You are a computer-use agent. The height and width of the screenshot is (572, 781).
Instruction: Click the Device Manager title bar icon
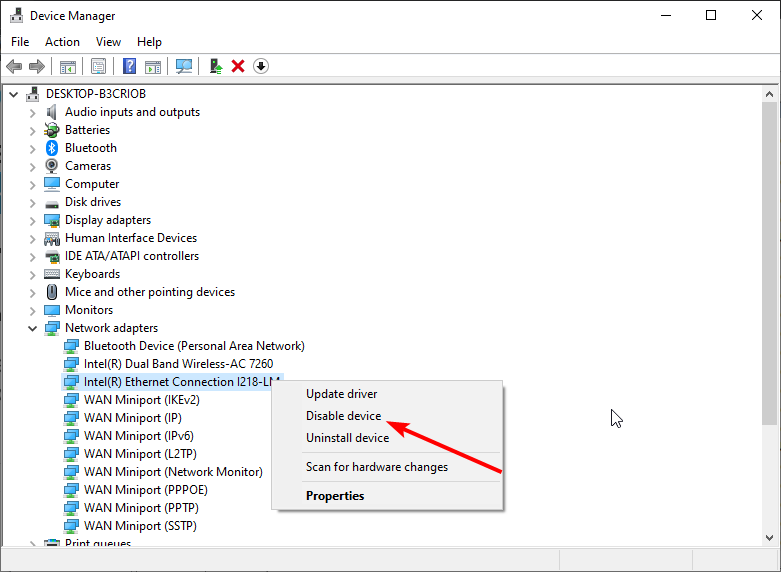click(16, 15)
